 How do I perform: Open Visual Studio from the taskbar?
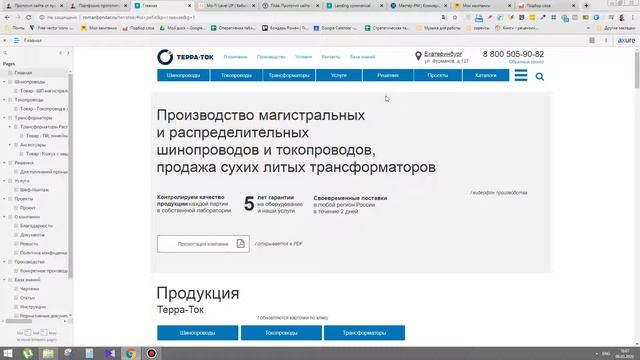(x=110, y=353)
